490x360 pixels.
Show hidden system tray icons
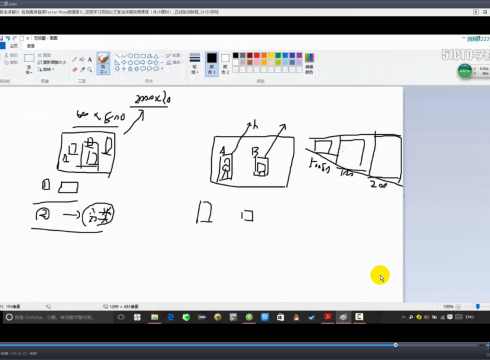[403, 317]
